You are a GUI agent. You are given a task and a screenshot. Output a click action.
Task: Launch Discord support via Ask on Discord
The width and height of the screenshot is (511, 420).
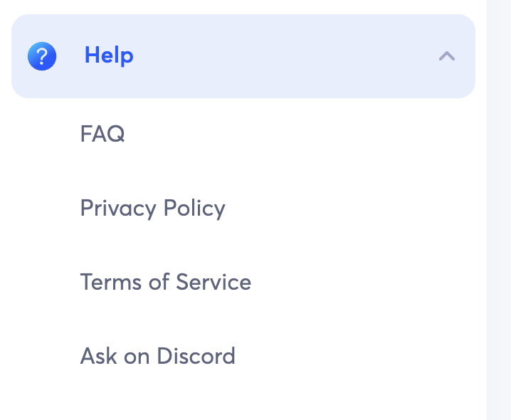tap(157, 356)
